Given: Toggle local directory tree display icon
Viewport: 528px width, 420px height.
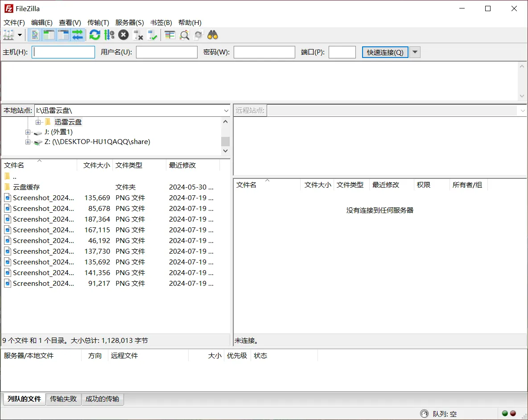Looking at the screenshot, I should [49, 35].
